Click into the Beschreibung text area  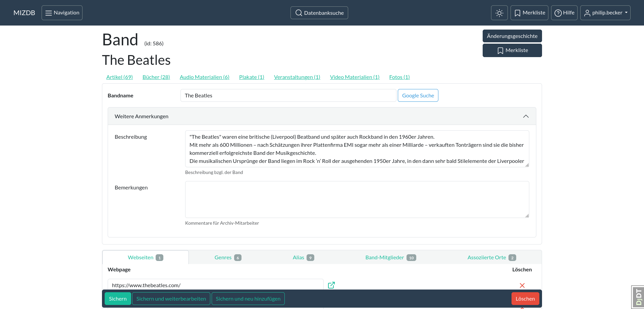click(357, 149)
